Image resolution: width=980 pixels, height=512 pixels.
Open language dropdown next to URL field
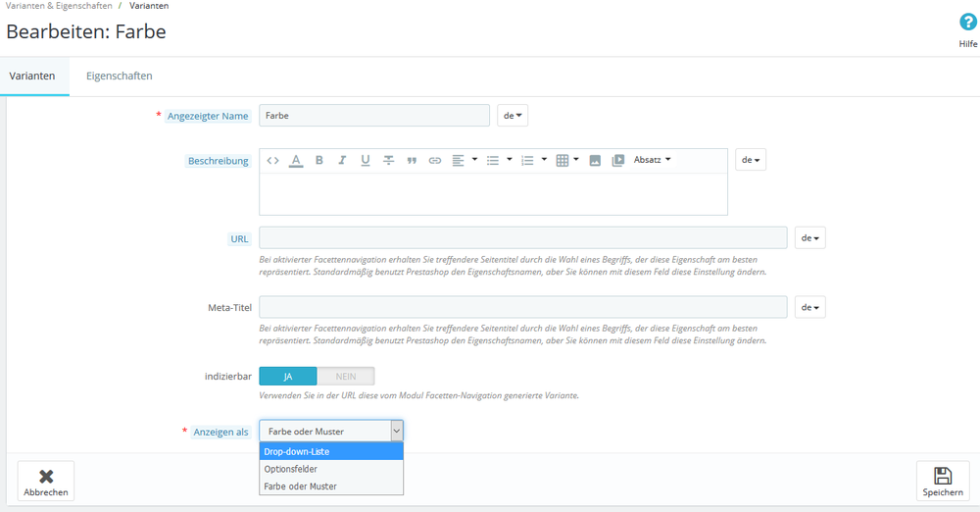[810, 237]
